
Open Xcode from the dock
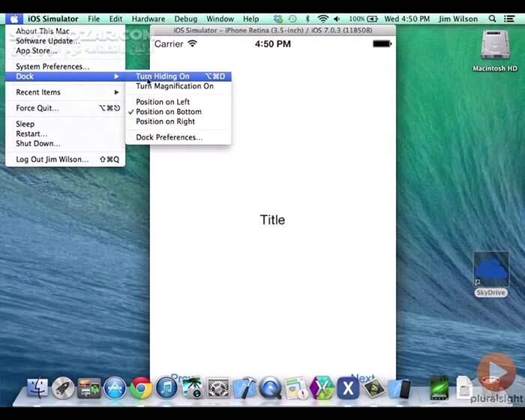click(244, 388)
